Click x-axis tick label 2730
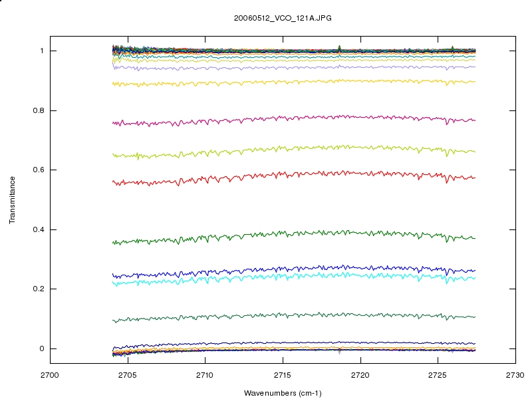 click(x=515, y=375)
